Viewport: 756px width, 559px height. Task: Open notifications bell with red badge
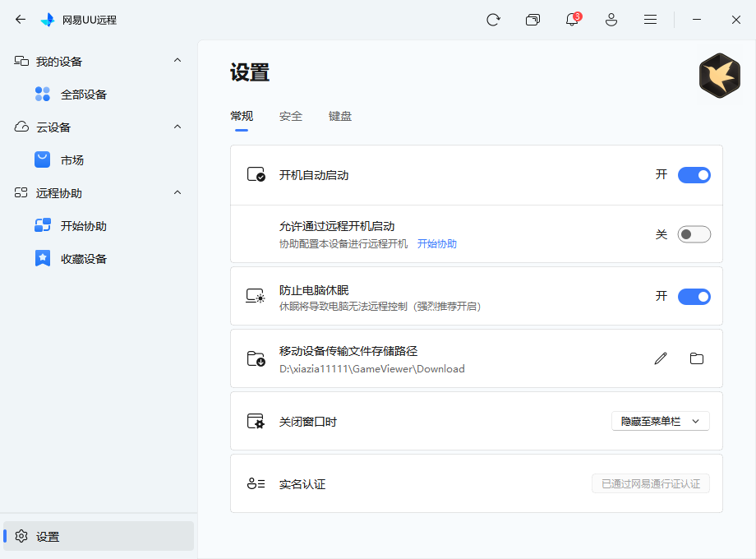click(572, 19)
